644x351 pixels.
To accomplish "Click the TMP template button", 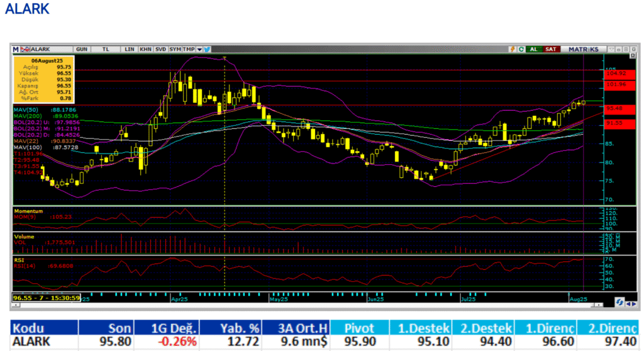I will pos(189,49).
